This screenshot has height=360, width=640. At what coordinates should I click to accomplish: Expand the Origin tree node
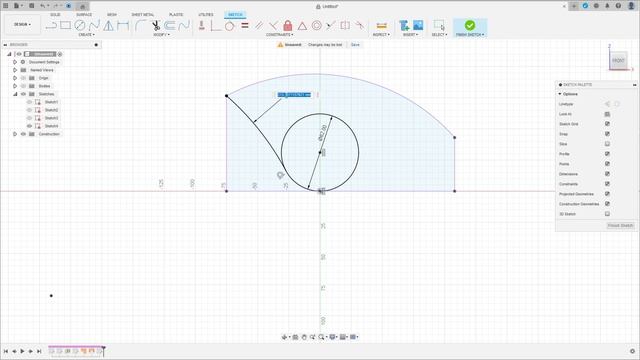click(x=15, y=78)
